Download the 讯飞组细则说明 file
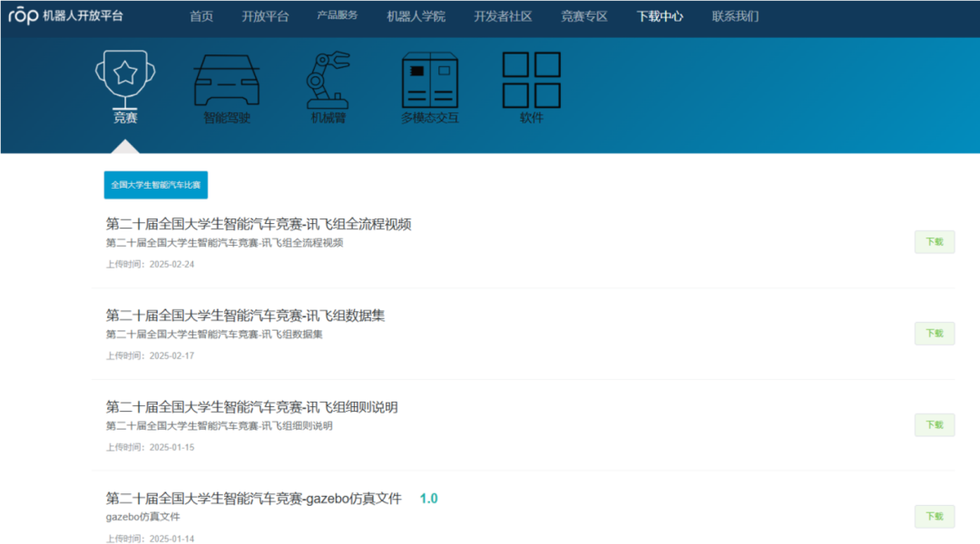980x544 pixels. (935, 424)
